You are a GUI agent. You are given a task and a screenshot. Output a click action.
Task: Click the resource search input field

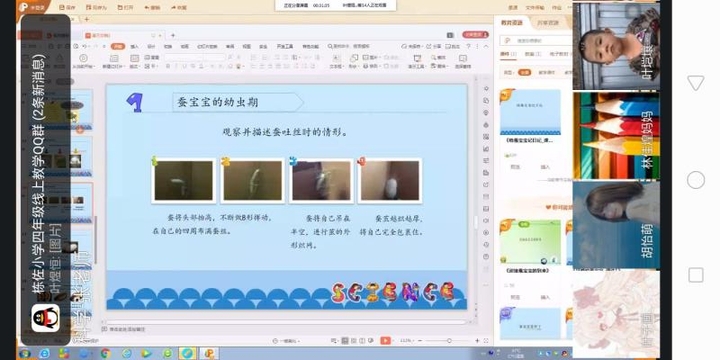tap(536, 40)
